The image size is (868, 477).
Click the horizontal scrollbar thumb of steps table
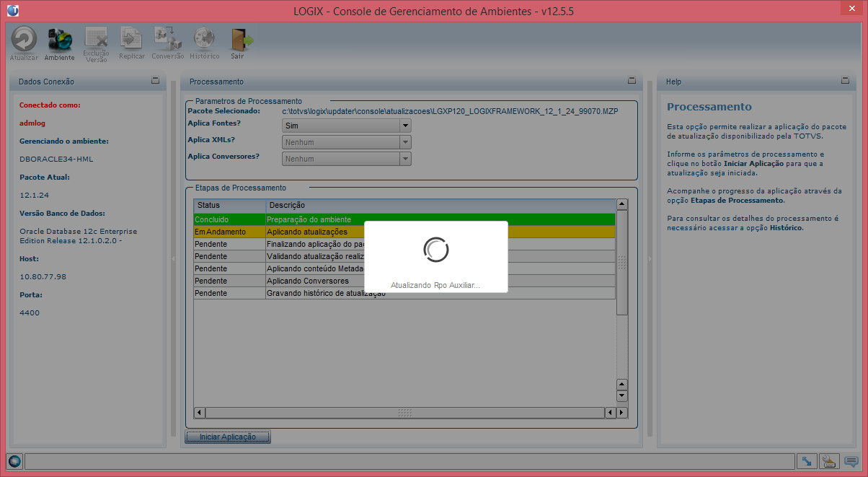click(x=404, y=413)
